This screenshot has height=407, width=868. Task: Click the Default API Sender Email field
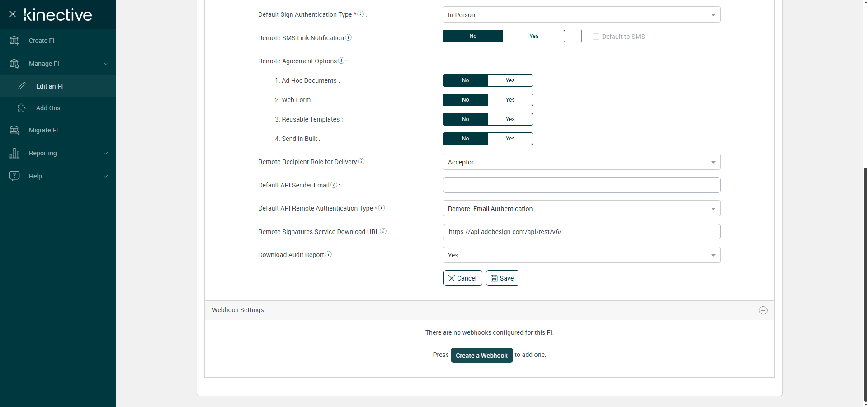[581, 185]
